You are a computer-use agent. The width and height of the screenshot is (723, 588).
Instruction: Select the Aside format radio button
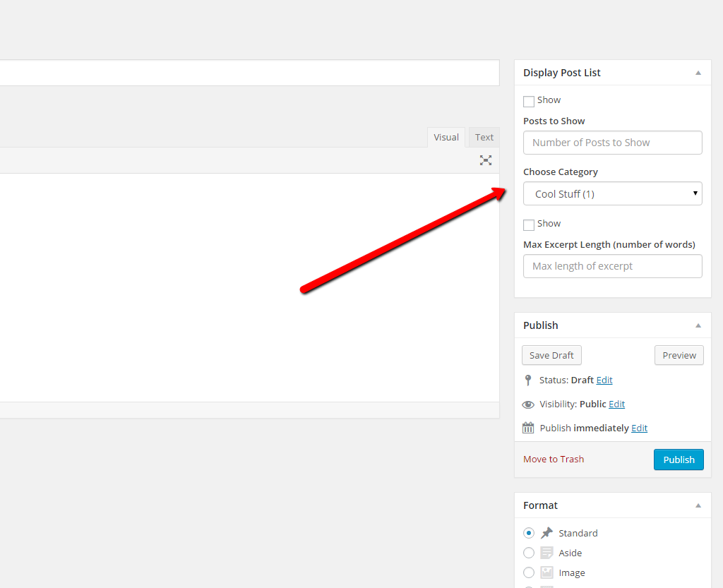tap(529, 553)
